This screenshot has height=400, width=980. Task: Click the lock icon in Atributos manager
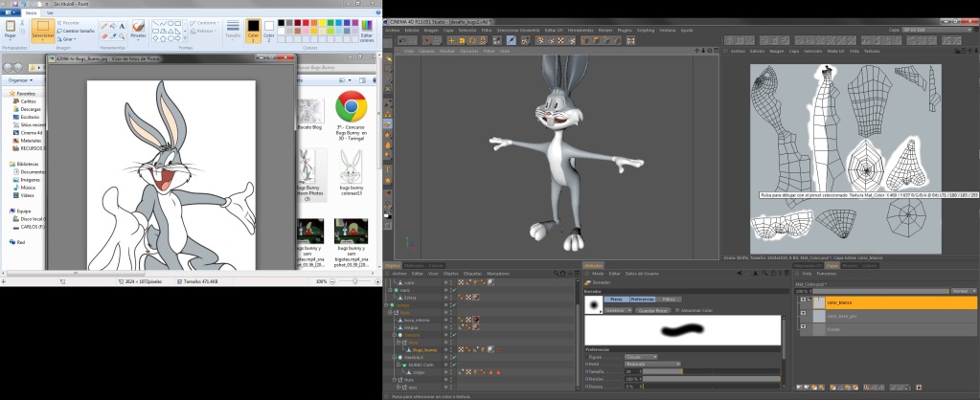click(x=773, y=274)
